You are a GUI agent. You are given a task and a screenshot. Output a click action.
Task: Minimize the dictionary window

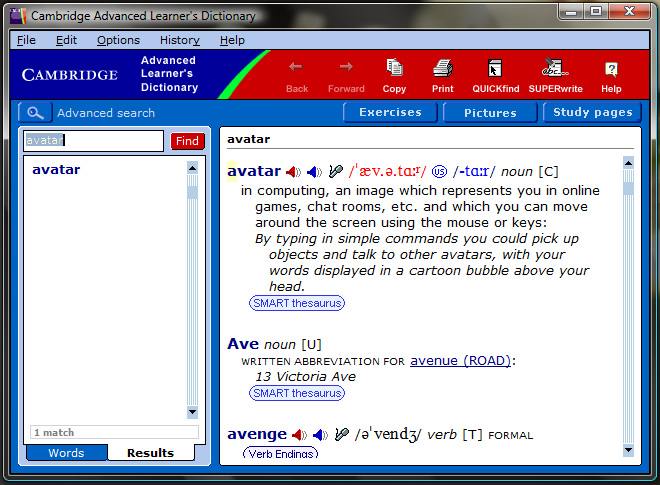[571, 11]
